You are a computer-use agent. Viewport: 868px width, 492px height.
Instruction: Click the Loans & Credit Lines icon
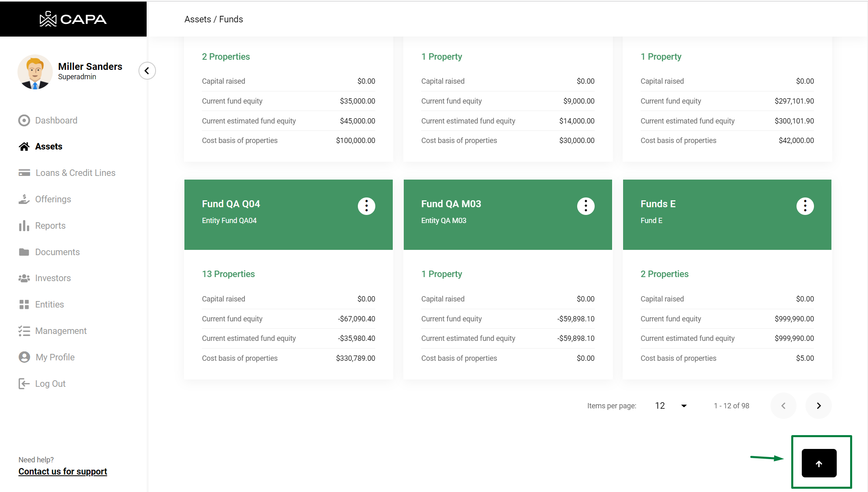pyautogui.click(x=24, y=173)
